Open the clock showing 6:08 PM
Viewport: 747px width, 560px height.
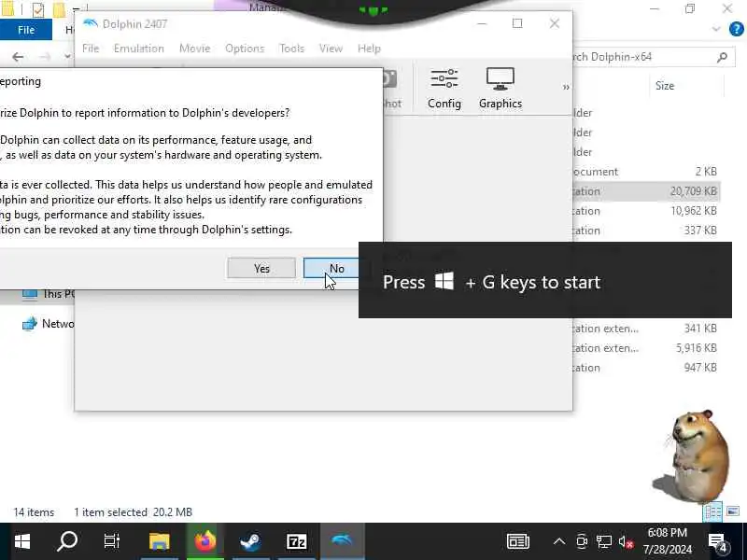[667, 541]
